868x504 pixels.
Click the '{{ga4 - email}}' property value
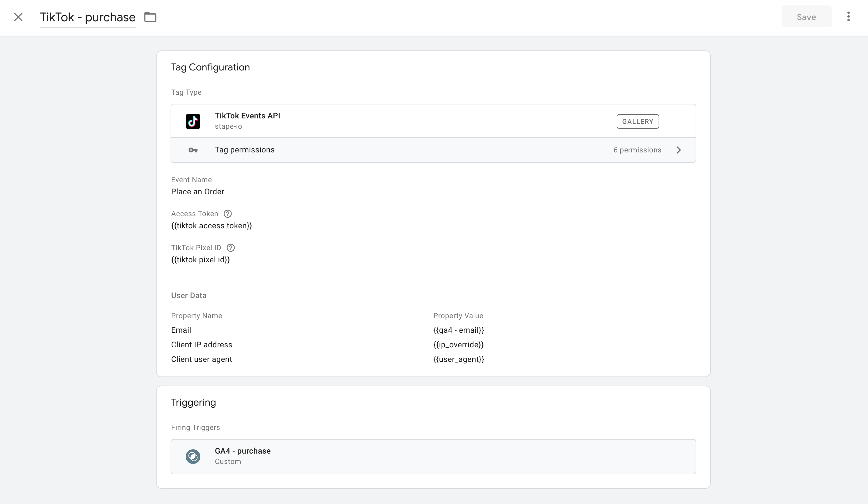pos(459,330)
